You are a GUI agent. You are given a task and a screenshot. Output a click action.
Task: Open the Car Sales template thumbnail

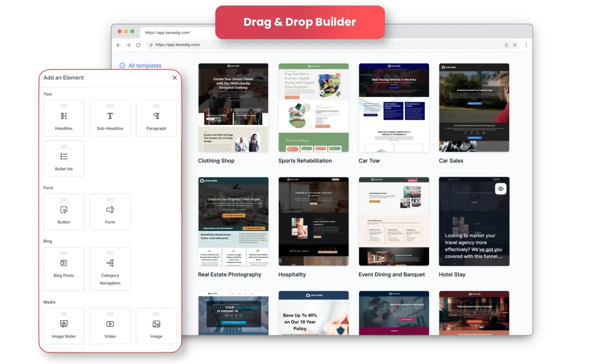click(474, 107)
